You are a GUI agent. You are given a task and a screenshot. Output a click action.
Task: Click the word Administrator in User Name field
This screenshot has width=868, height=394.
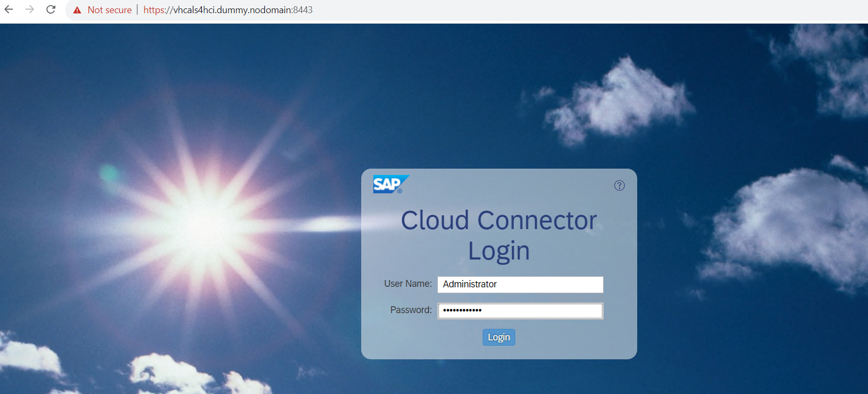coord(469,284)
